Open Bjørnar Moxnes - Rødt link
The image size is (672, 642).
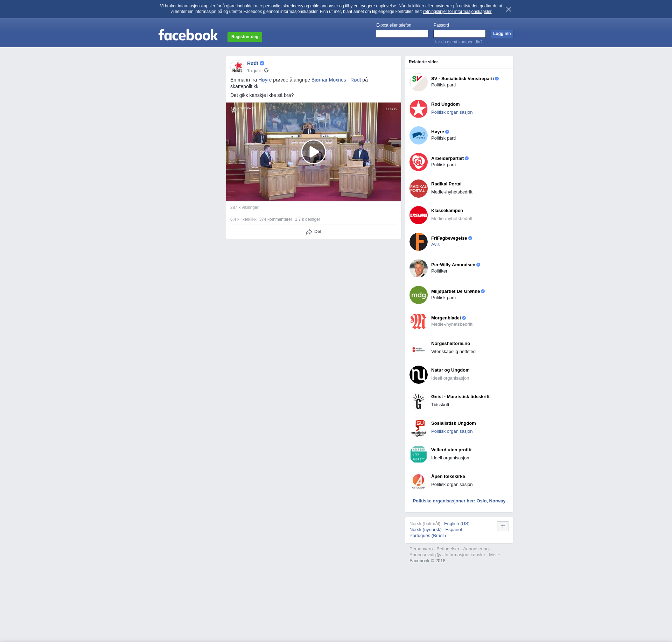click(336, 80)
